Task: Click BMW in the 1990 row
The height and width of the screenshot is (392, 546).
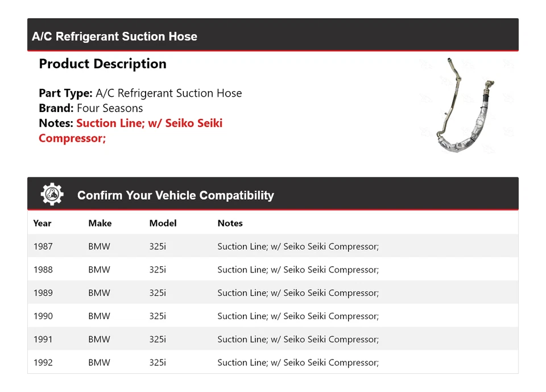Action: point(99,316)
